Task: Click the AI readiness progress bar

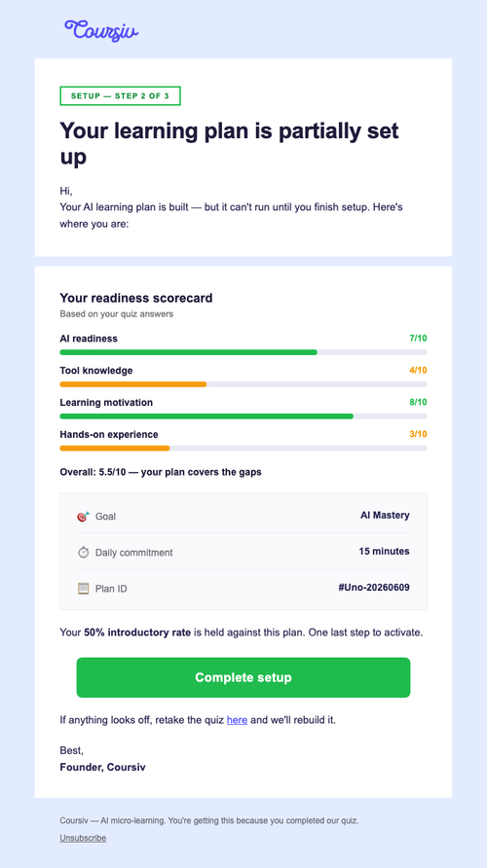Action: coord(243,352)
